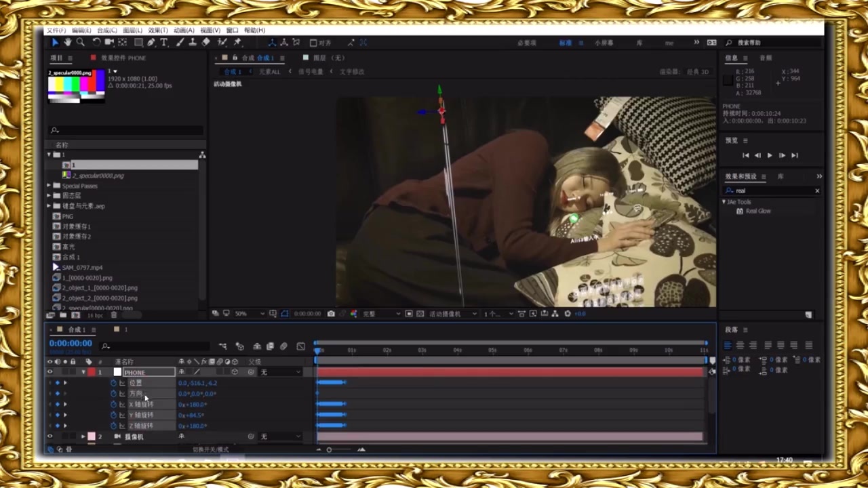This screenshot has width=868, height=488.
Task: Switch to the 必要项 workspace
Action: point(527,43)
